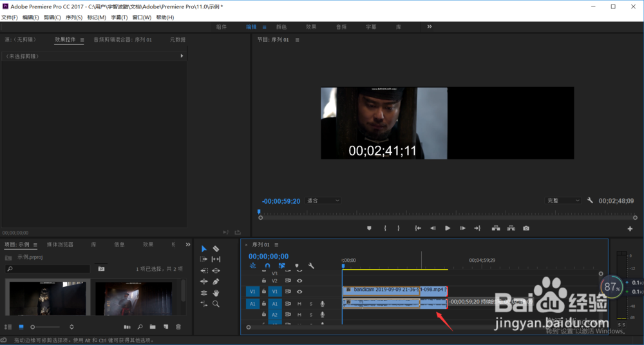Image resolution: width=644 pixels, height=345 pixels.
Task: Expand effect controls arrow beside 未选择剪辑
Action: pos(182,56)
